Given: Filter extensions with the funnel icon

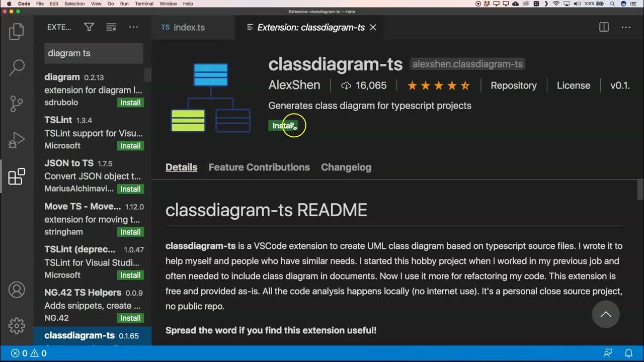Looking at the screenshot, I should pos(89,27).
